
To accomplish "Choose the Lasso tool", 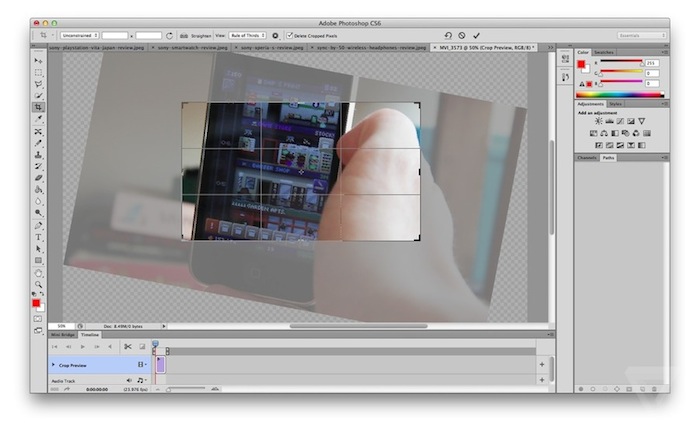I will 38,84.
